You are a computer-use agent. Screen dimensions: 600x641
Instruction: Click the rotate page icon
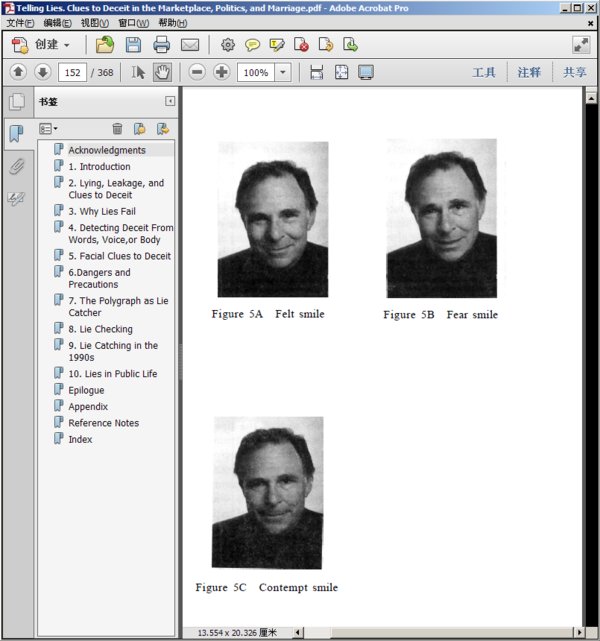pos(326,45)
